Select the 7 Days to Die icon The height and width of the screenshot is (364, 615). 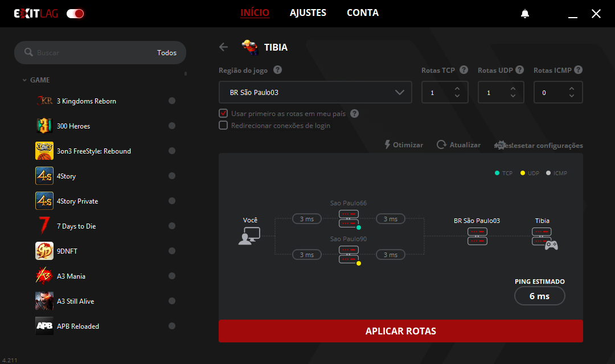coord(44,226)
